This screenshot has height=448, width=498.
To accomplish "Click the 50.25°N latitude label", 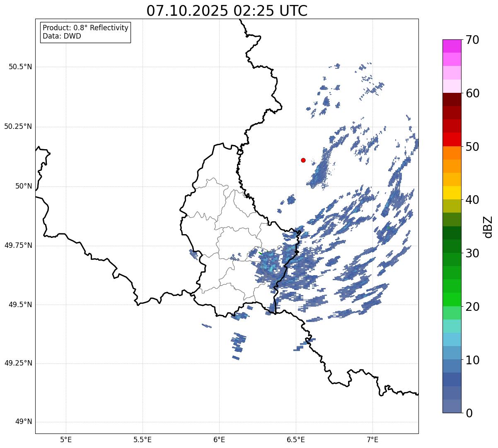I will [x=18, y=126].
